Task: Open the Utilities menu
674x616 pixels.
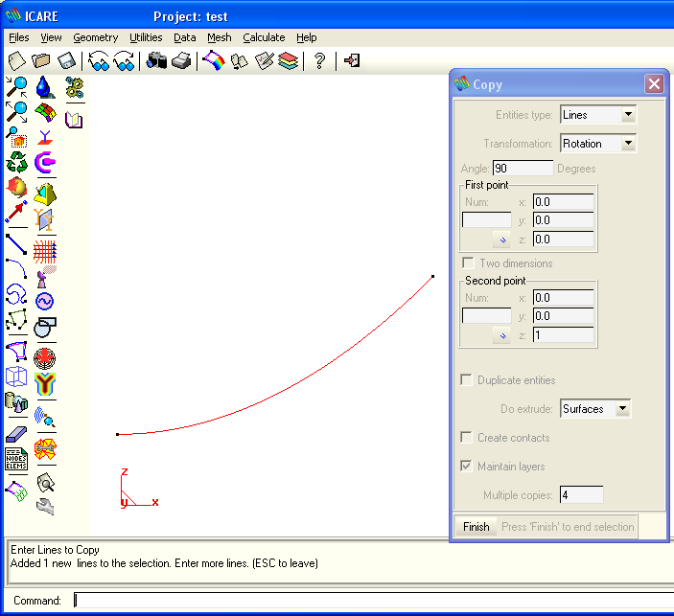Action: coord(146,37)
